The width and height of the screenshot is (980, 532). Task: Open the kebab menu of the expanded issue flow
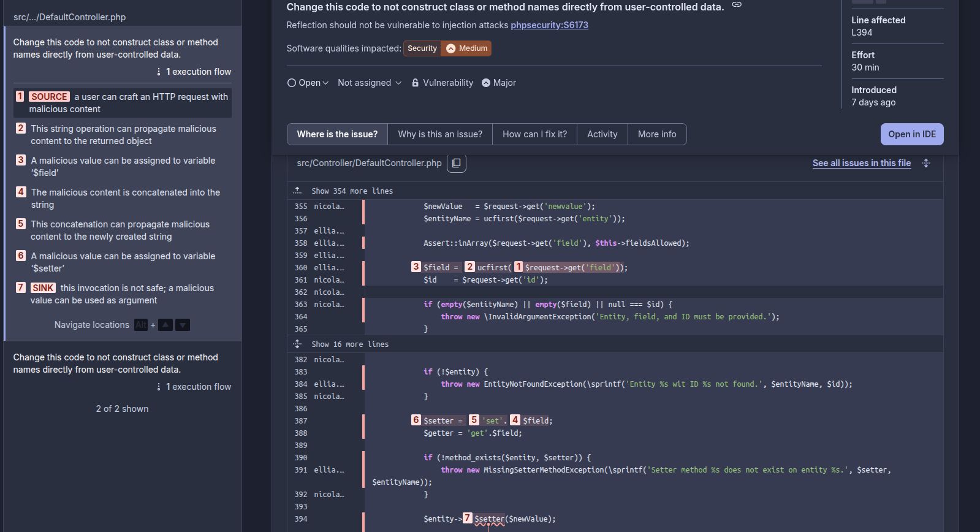coord(159,72)
